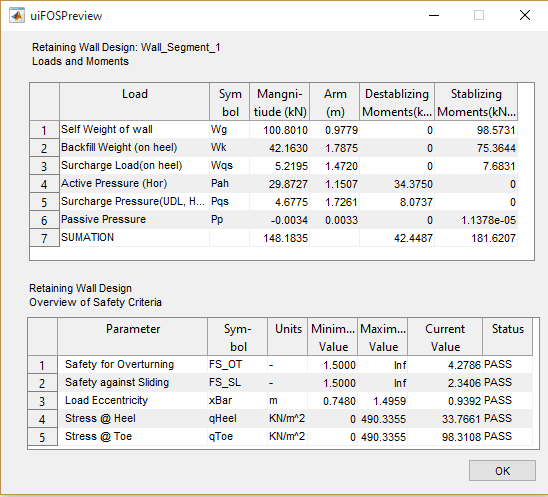Select current value 98.3108

(x=445, y=437)
